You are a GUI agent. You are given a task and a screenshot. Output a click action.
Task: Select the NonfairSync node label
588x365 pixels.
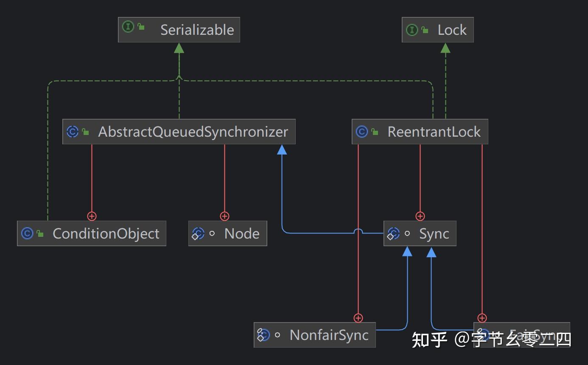(x=329, y=335)
